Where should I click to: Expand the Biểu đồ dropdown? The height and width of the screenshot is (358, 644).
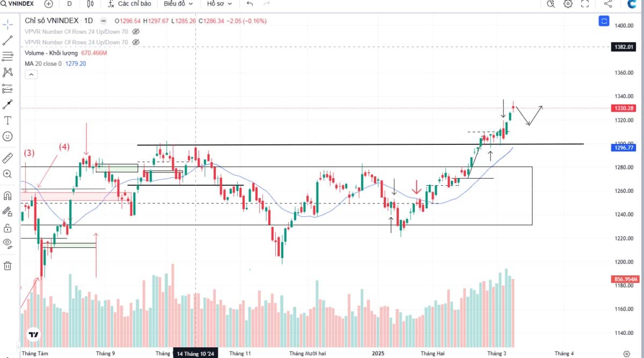[178, 4]
